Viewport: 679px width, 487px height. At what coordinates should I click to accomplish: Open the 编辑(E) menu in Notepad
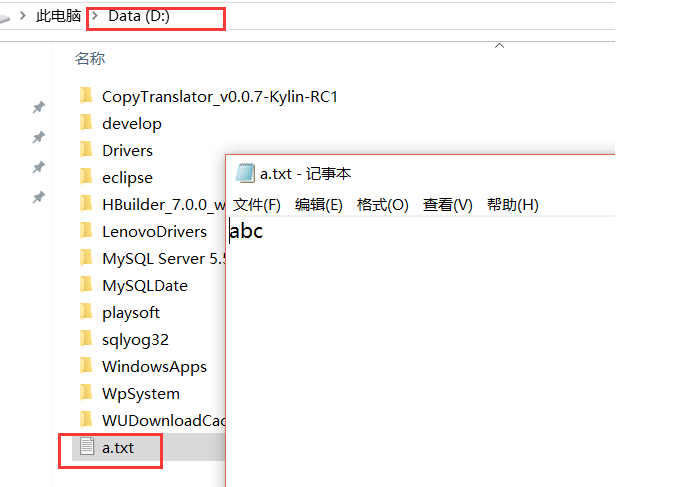(x=319, y=205)
